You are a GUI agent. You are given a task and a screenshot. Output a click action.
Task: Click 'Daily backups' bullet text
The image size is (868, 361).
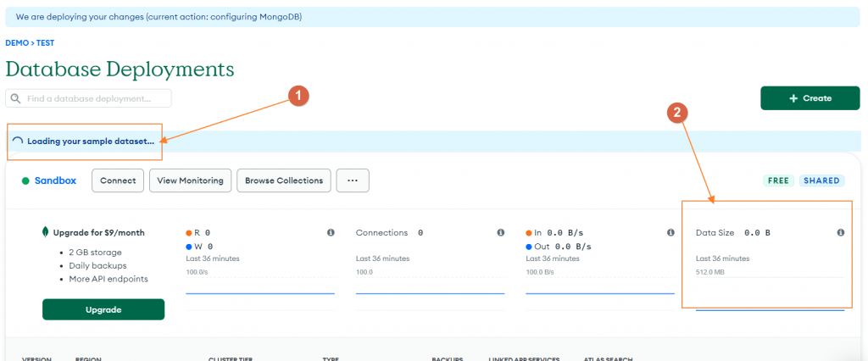pos(98,266)
